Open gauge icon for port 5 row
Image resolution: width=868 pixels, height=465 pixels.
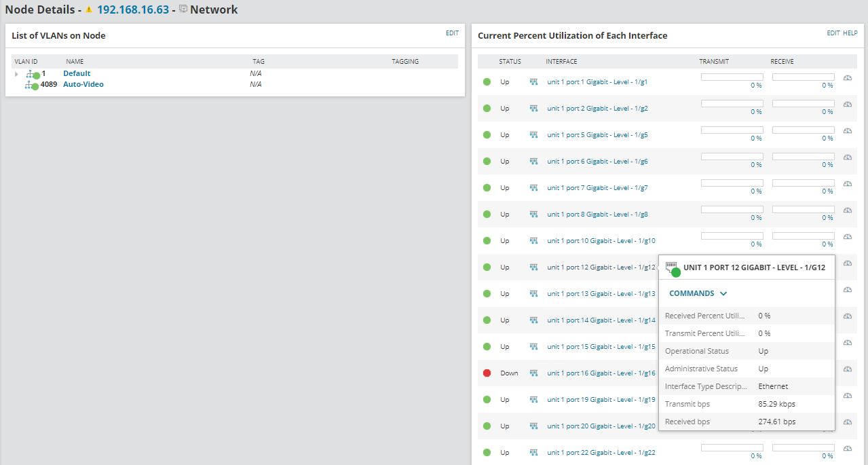pos(847,131)
